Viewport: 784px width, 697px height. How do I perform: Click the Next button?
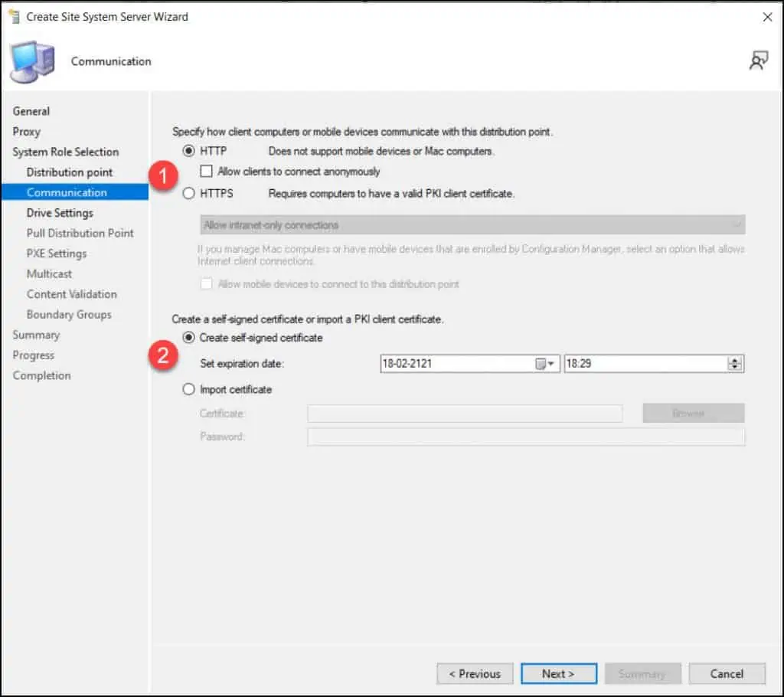point(558,673)
